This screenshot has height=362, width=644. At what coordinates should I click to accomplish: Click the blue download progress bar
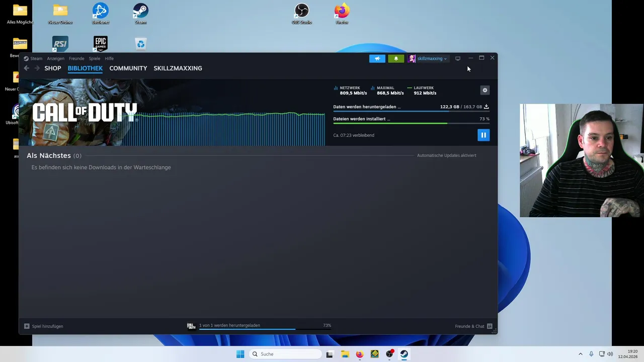click(x=411, y=111)
